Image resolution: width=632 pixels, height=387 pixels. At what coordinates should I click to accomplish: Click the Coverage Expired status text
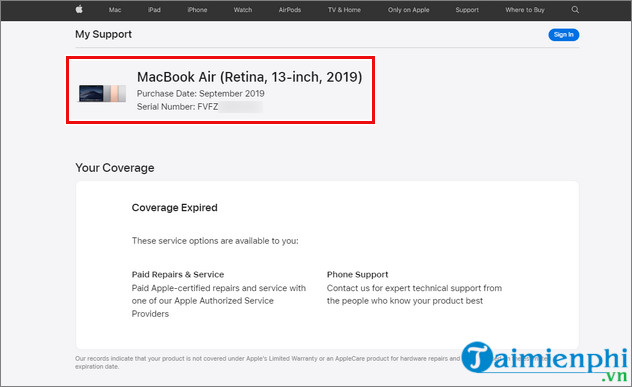(175, 208)
